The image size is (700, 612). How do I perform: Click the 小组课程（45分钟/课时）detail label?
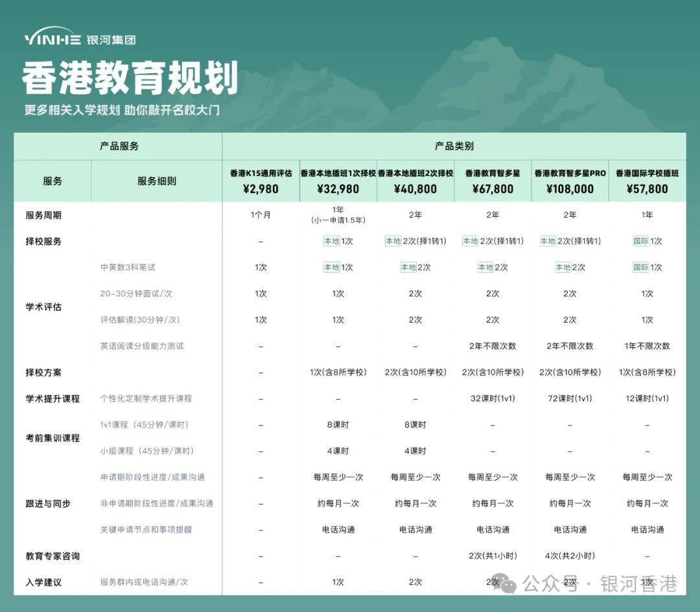click(x=147, y=451)
